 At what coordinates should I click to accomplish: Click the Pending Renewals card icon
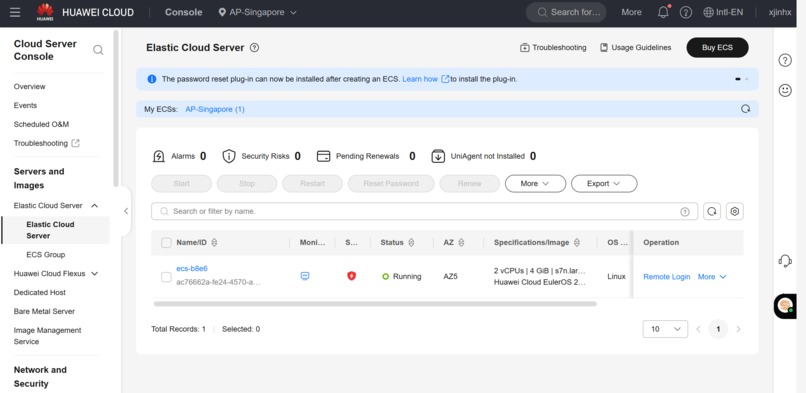point(323,156)
